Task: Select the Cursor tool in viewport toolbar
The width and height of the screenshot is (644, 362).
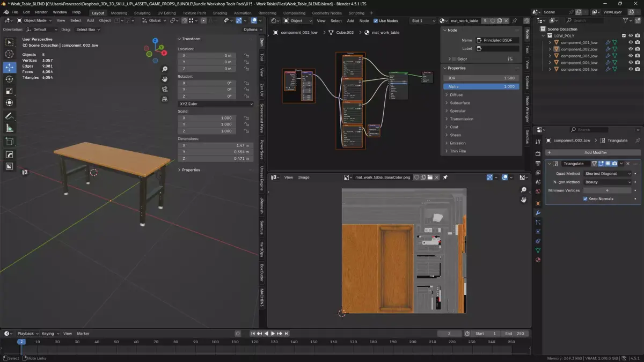Action: [9, 54]
